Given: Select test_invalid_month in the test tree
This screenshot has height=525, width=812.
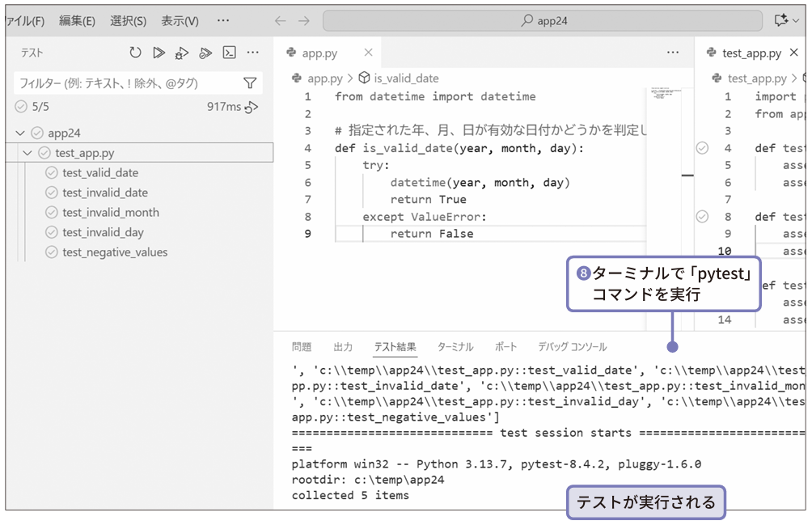Looking at the screenshot, I should click(111, 212).
